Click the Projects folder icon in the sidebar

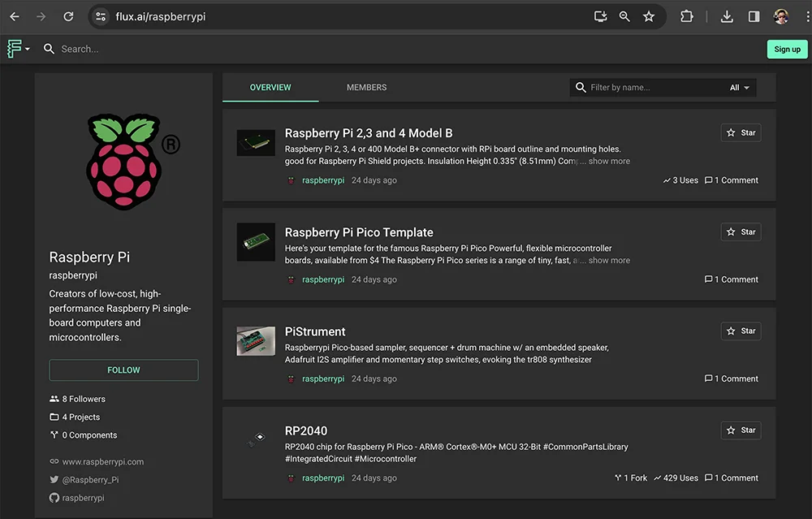click(54, 417)
